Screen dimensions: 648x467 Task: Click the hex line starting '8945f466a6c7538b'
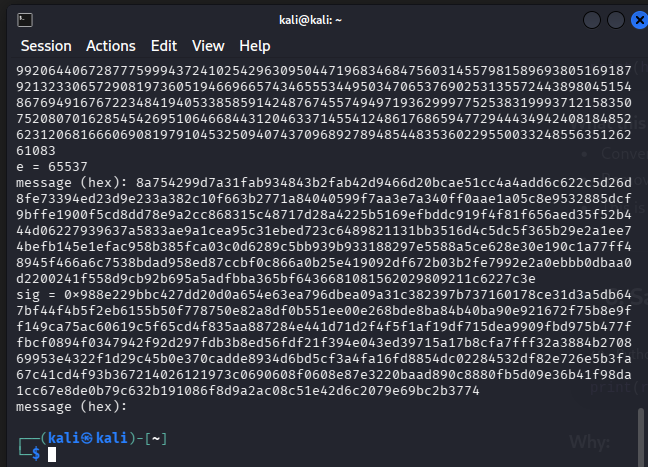point(324,263)
